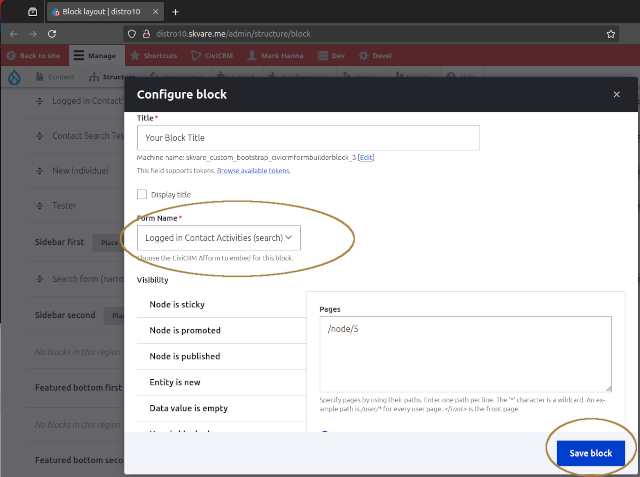Click the Save block button

591,453
